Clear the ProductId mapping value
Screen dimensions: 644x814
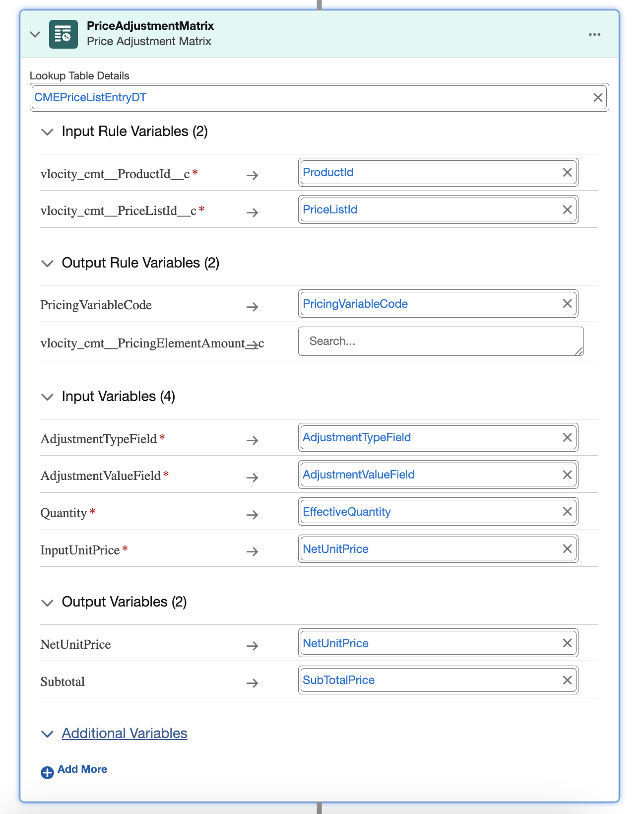[x=567, y=172]
